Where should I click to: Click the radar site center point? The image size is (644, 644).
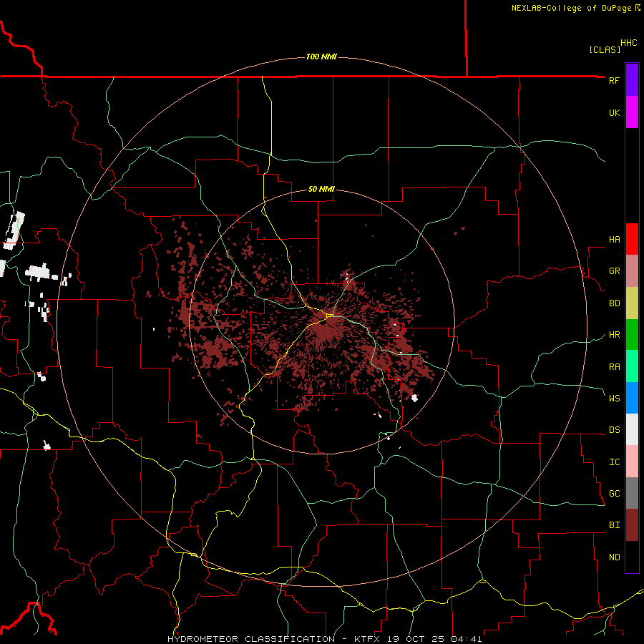click(x=322, y=321)
